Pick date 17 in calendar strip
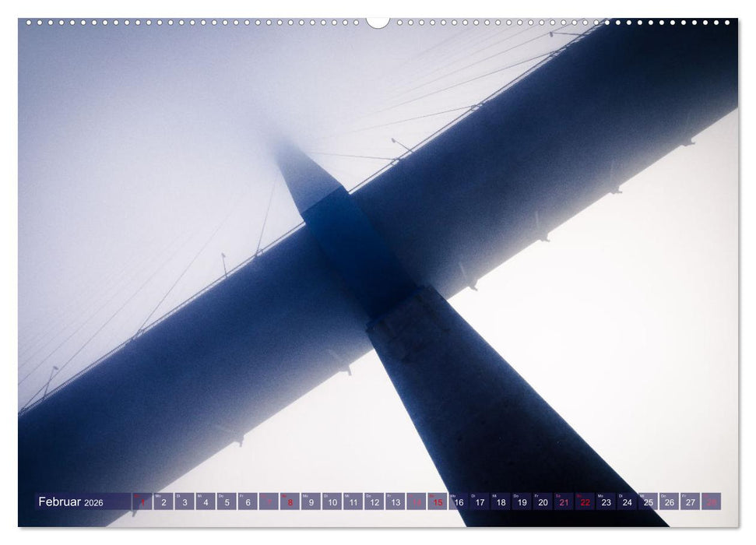 pos(480,502)
